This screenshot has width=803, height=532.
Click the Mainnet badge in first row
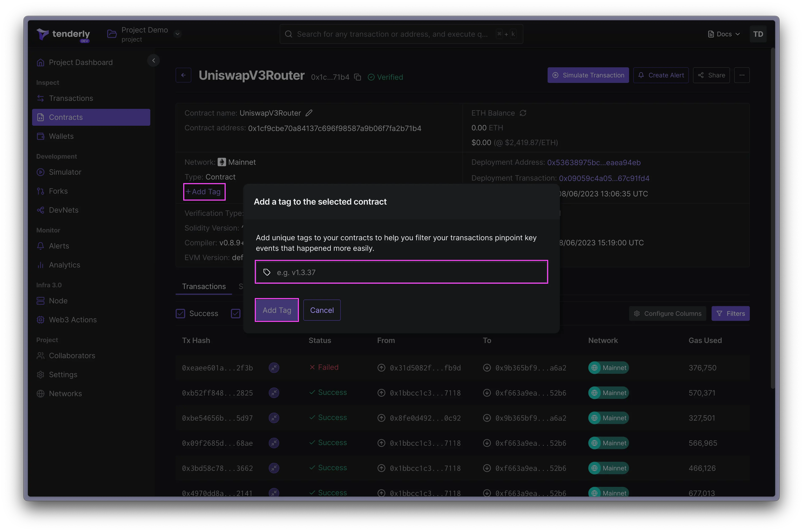[608, 368]
